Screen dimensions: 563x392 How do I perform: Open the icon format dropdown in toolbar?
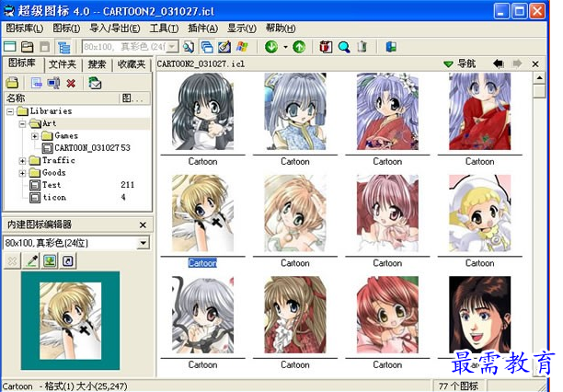click(x=173, y=47)
